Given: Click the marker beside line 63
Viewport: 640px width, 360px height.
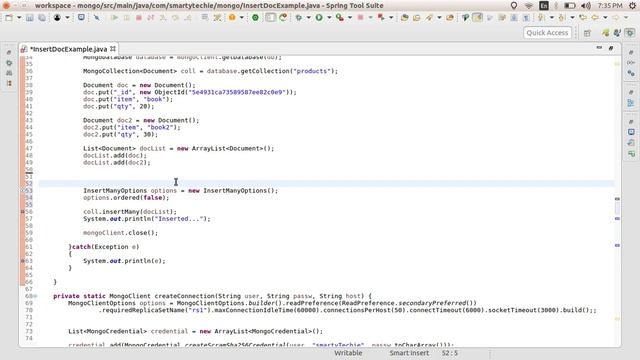Looking at the screenshot, I should pyautogui.click(x=22, y=261).
